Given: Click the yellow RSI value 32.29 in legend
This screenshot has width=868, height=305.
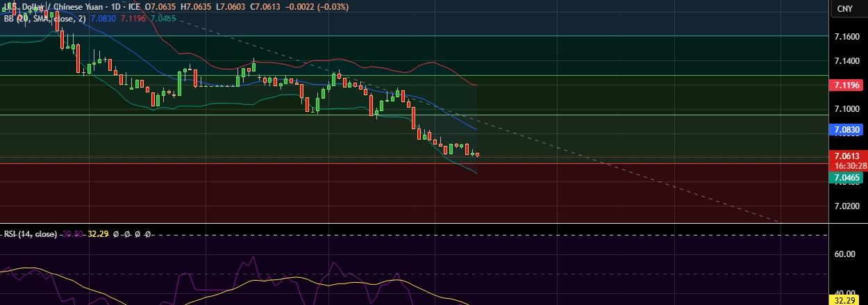Looking at the screenshot, I should [99, 234].
